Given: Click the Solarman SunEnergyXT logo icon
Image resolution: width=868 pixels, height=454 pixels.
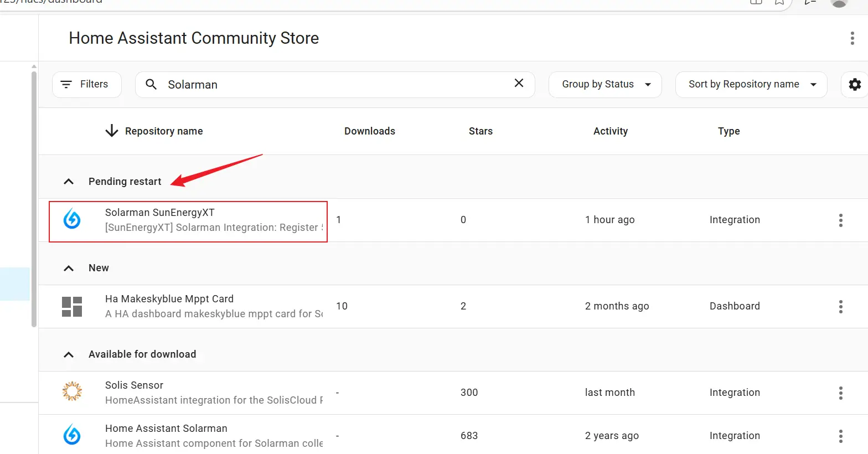Looking at the screenshot, I should 72,219.
